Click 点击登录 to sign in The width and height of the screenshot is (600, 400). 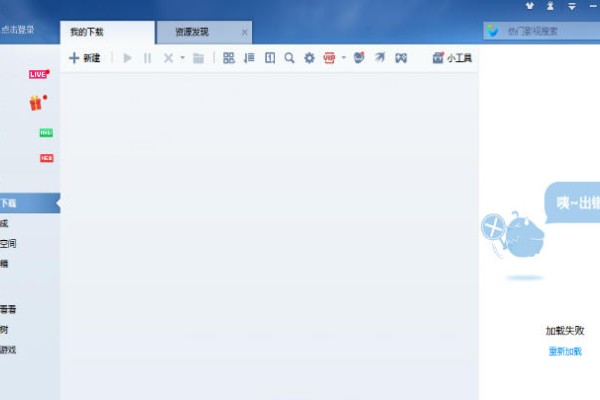(x=18, y=30)
